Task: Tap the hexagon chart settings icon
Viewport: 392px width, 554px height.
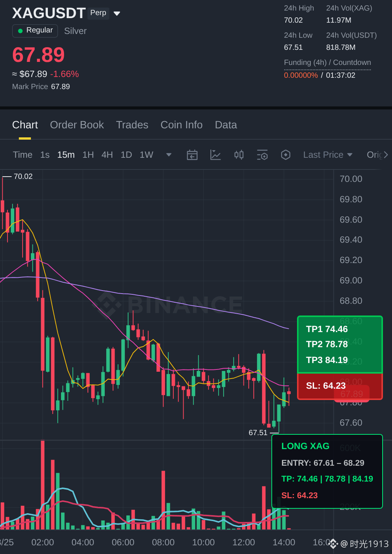Action: pyautogui.click(x=286, y=155)
